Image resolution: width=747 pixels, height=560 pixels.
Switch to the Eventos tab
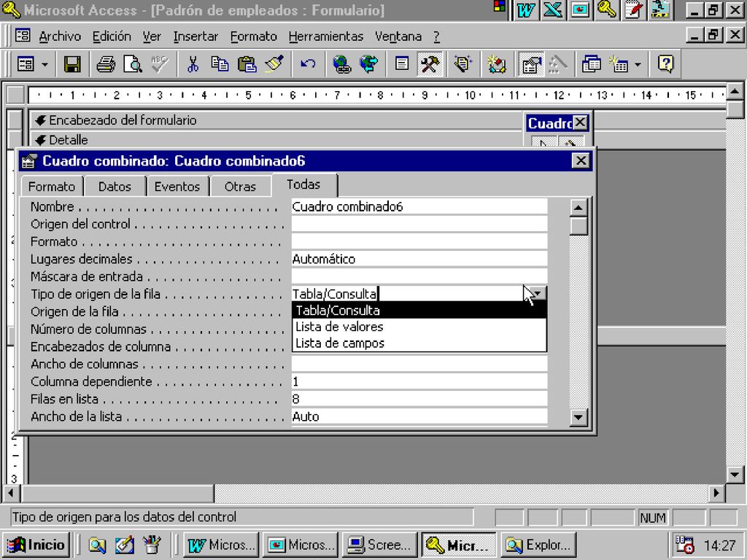tap(177, 186)
